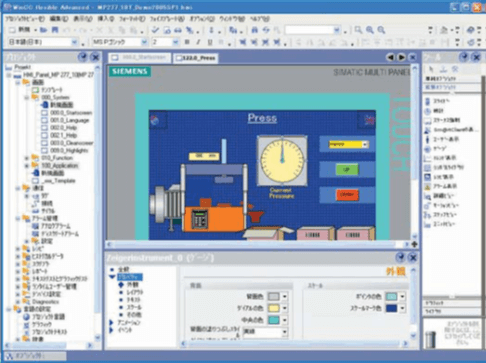This screenshot has width=486, height=363.
Task: Click the orange-red button on the canvas
Action: pos(347,195)
